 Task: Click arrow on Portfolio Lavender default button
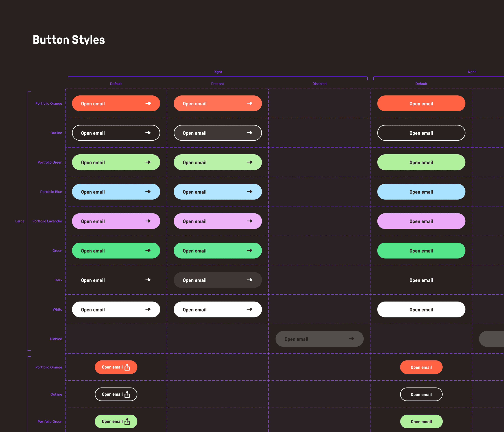pos(148,221)
